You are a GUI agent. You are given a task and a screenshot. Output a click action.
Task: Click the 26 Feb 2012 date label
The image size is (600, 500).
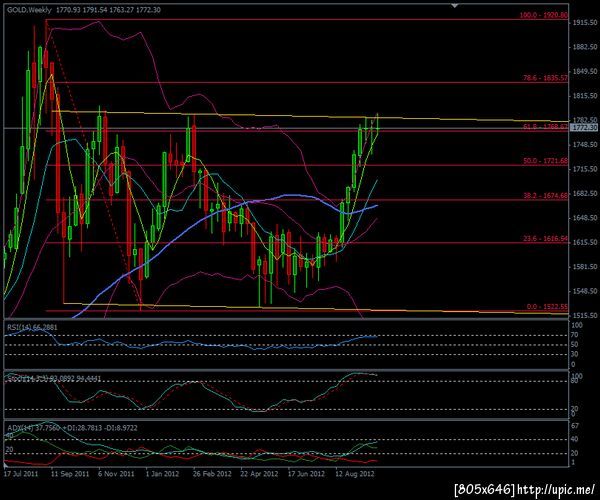click(x=212, y=474)
